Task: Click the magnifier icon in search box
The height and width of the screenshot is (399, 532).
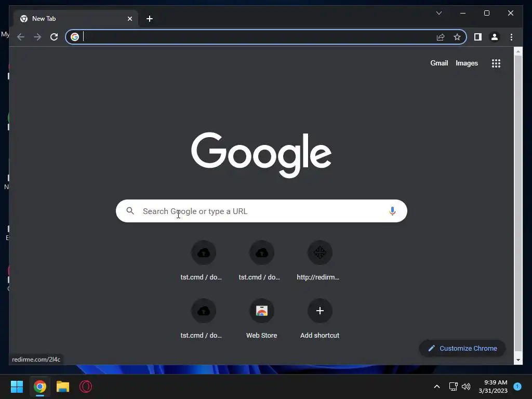Action: (130, 211)
